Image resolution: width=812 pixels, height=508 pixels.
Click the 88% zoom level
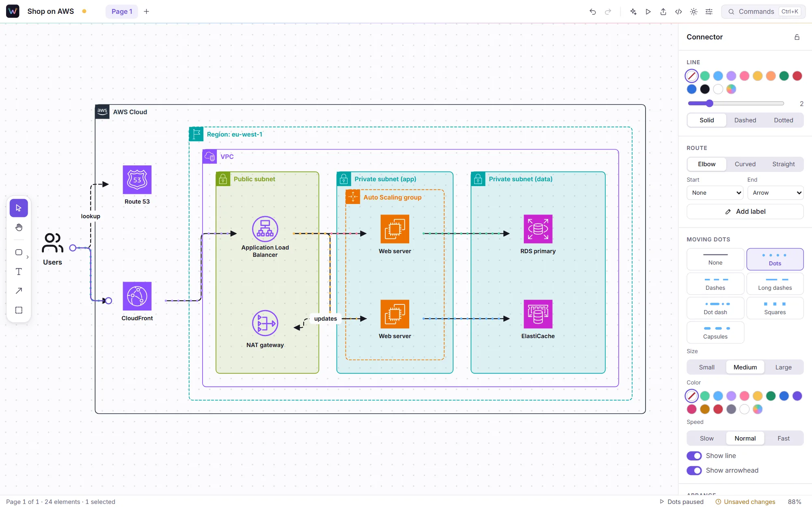(x=795, y=502)
